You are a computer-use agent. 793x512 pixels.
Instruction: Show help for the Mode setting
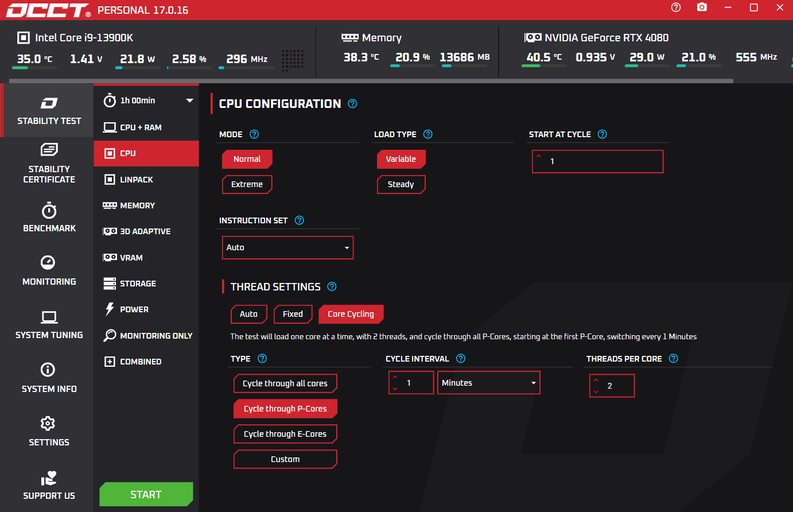click(x=254, y=134)
